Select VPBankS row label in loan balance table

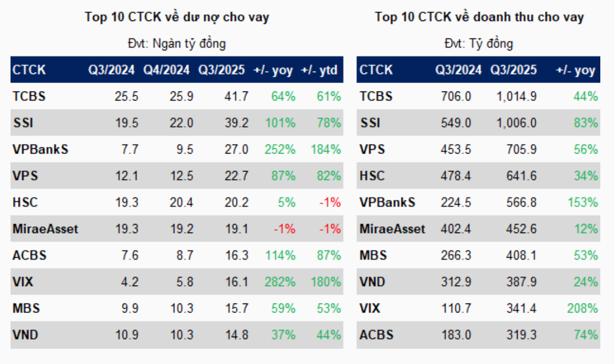(41, 149)
